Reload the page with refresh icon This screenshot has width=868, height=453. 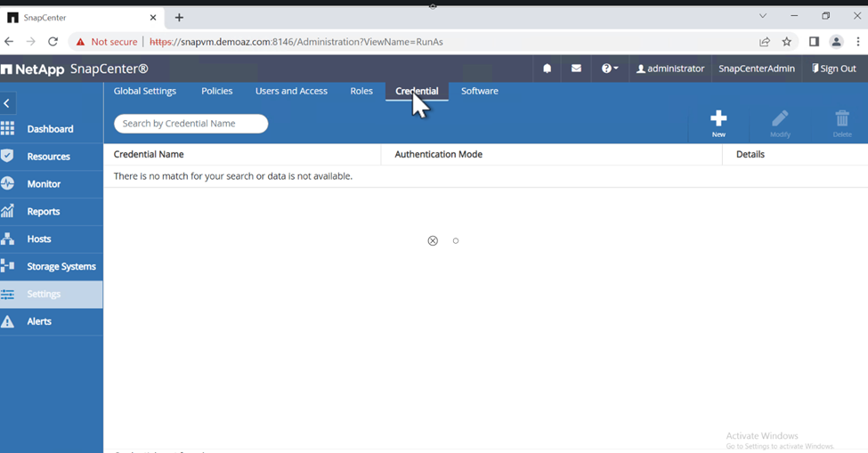[x=53, y=42]
